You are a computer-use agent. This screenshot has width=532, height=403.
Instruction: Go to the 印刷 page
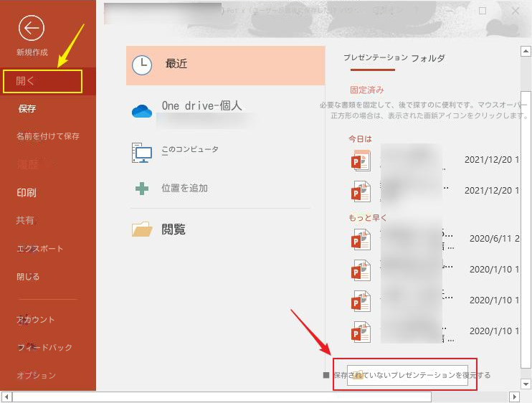(27, 193)
